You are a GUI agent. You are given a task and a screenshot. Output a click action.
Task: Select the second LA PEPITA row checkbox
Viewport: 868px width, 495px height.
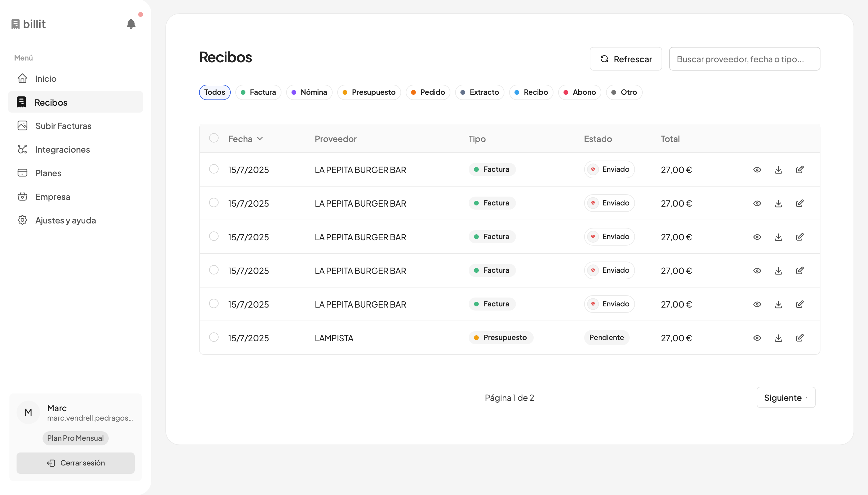[214, 202]
